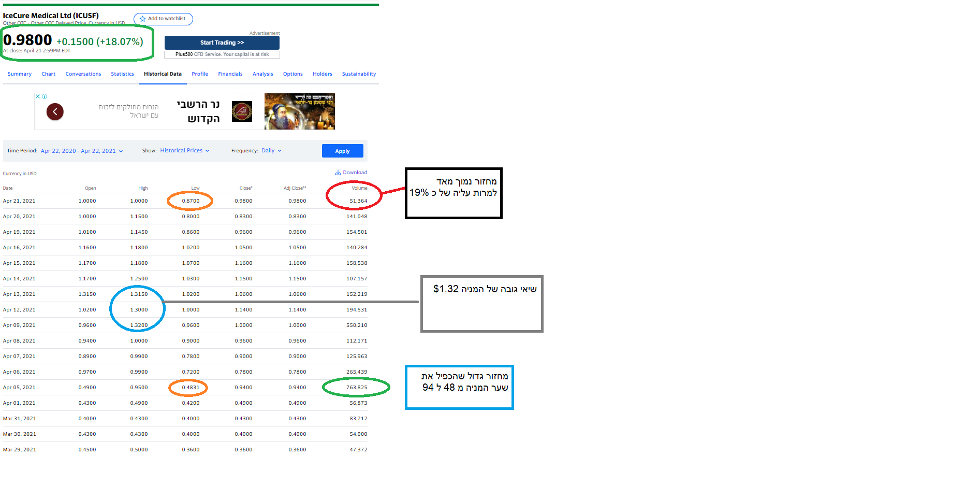Click the volume 265,439 cell
Viewport: 980px width, 484px height.
[x=357, y=372]
